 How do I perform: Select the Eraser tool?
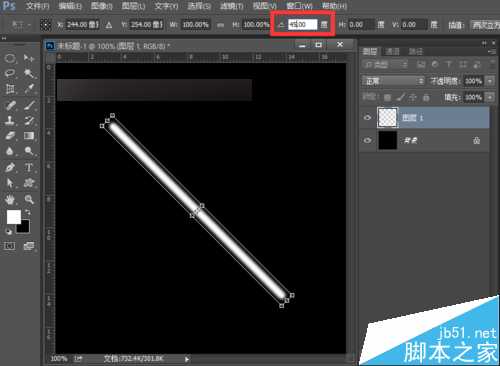pos(10,136)
